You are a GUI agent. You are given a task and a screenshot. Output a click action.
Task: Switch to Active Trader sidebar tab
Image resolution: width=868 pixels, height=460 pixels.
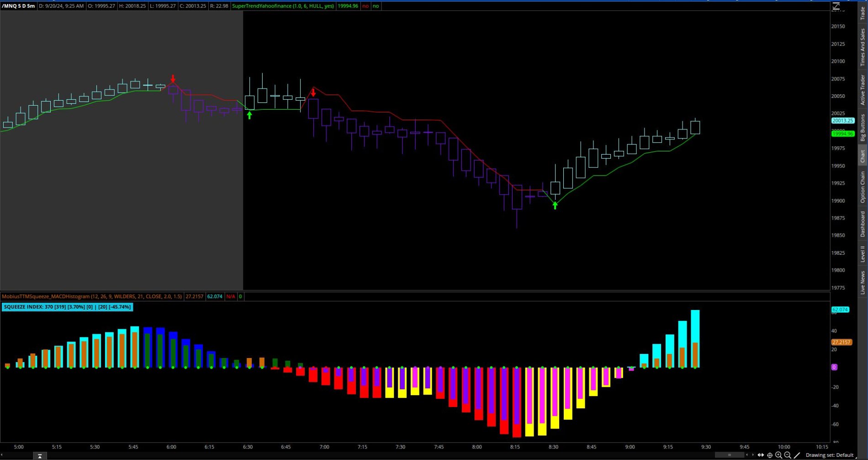coord(863,90)
